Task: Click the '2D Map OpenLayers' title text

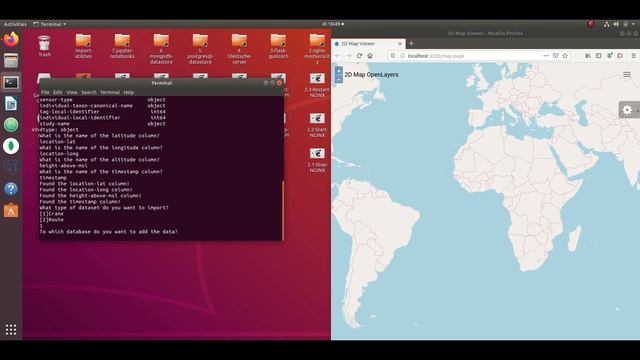Action: point(371,75)
